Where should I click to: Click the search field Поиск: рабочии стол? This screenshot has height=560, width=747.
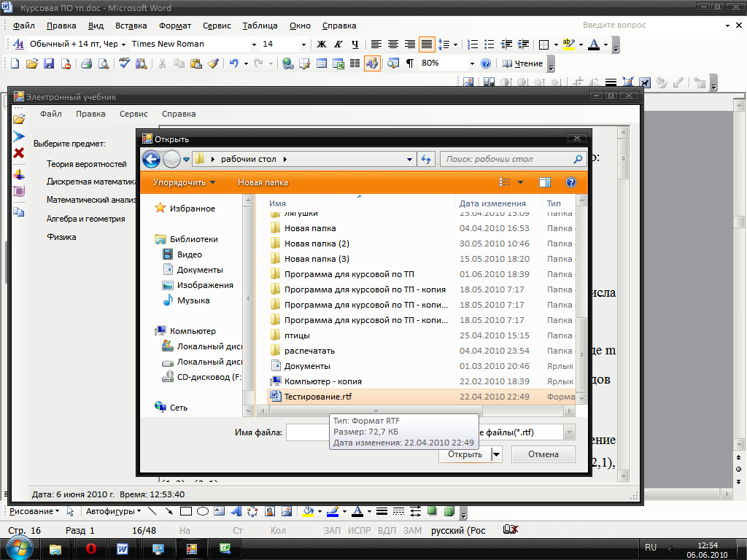coord(514,159)
